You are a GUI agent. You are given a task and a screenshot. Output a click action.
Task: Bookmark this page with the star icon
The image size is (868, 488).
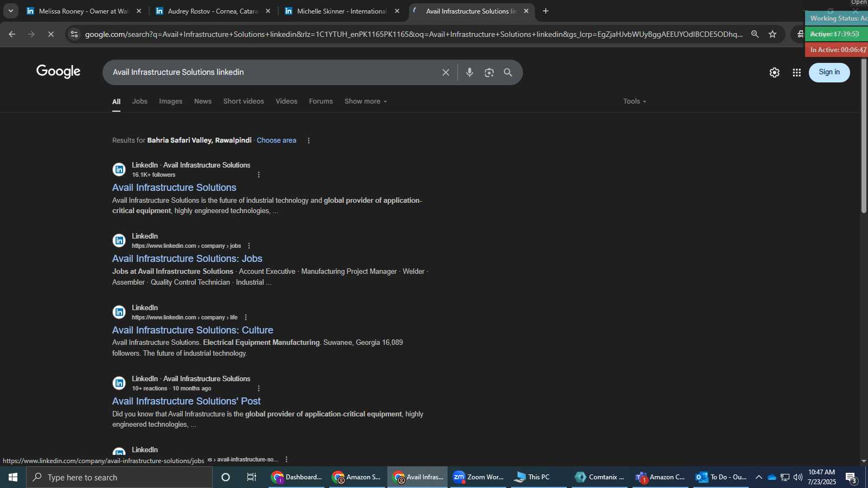pos(773,34)
